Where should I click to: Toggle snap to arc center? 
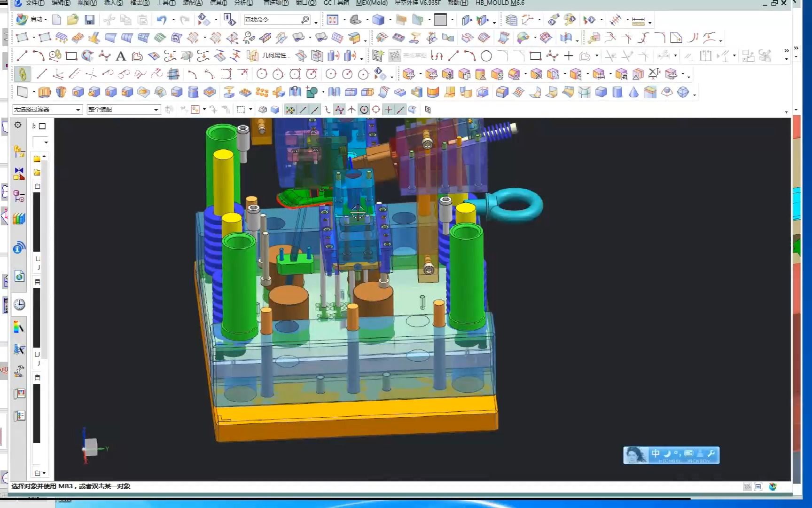click(x=364, y=110)
